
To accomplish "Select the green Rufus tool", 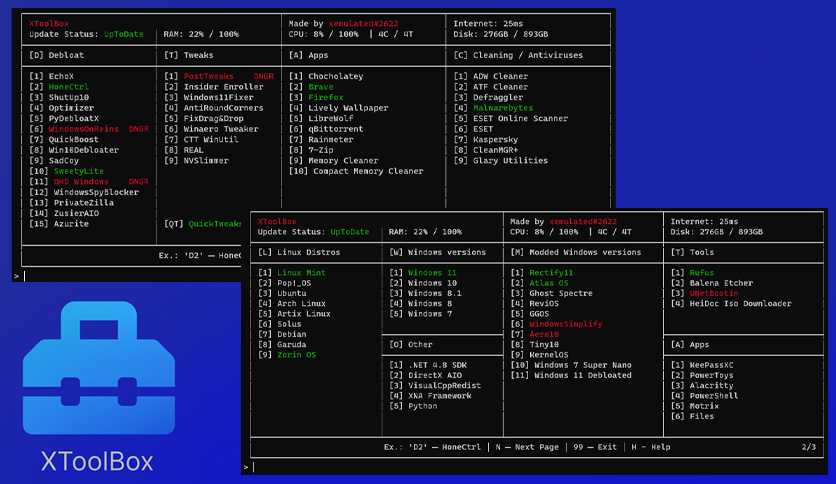I will point(692,272).
